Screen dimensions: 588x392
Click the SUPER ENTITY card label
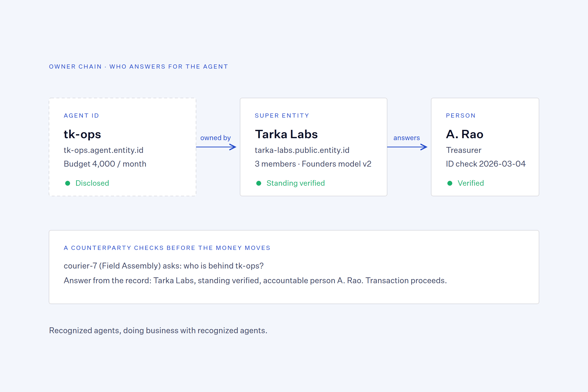click(282, 116)
